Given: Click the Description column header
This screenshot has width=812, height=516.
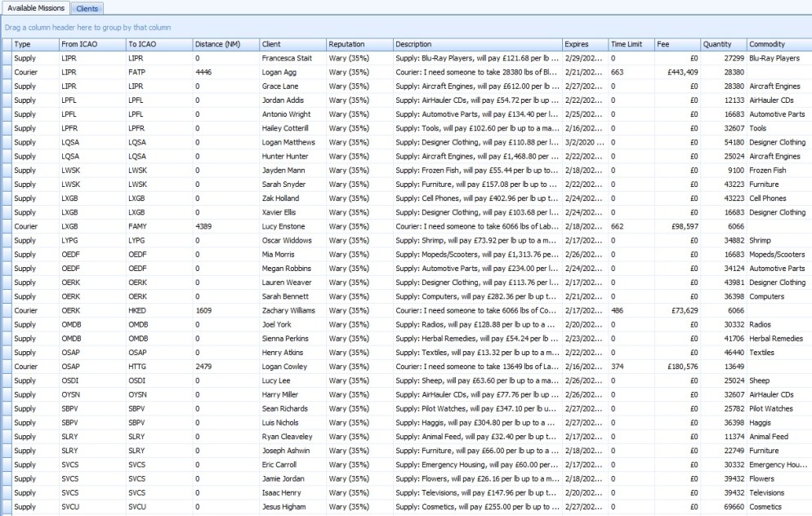Looking at the screenshot, I should point(475,44).
